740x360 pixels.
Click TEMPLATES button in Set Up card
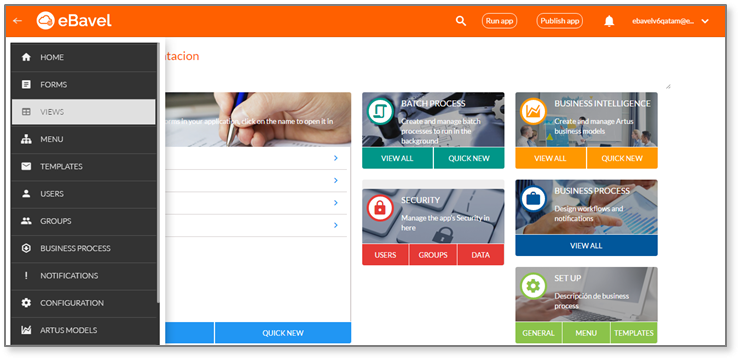coord(634,333)
